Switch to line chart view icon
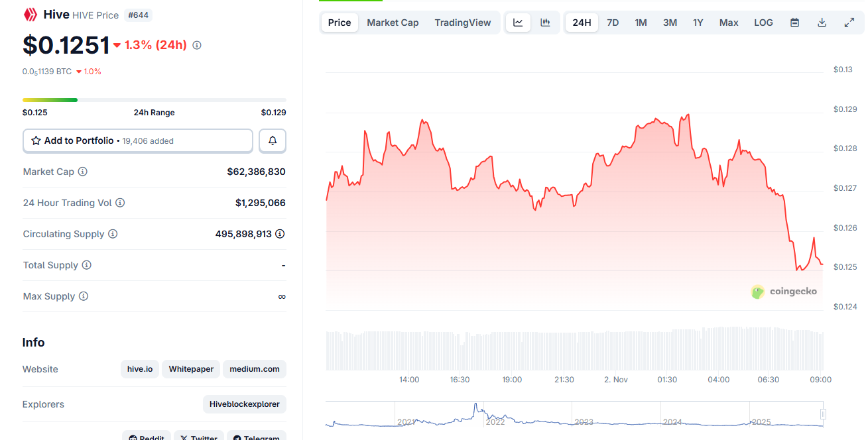This screenshot has width=868, height=440. [x=518, y=23]
